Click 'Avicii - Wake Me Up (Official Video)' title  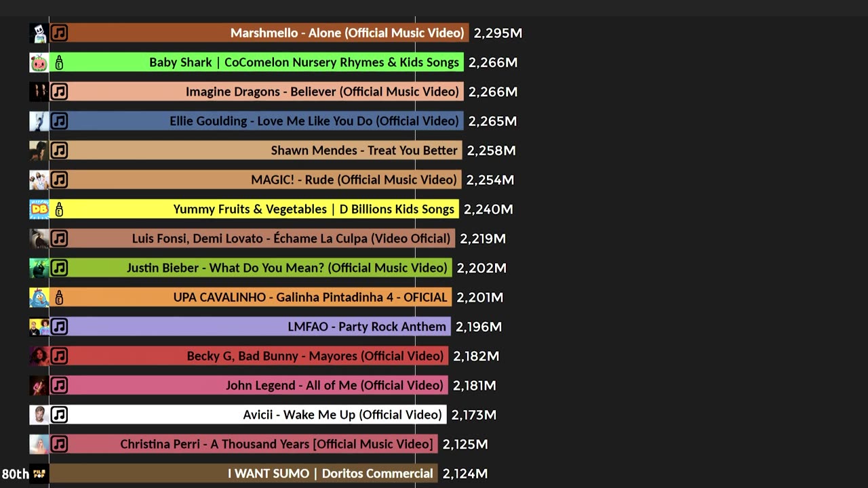point(342,415)
